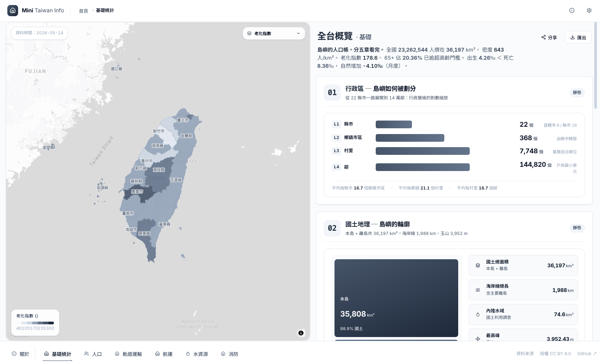This screenshot has width=600, height=364.
Task: Click the 144,820 個 value
Action: [x=535, y=165]
